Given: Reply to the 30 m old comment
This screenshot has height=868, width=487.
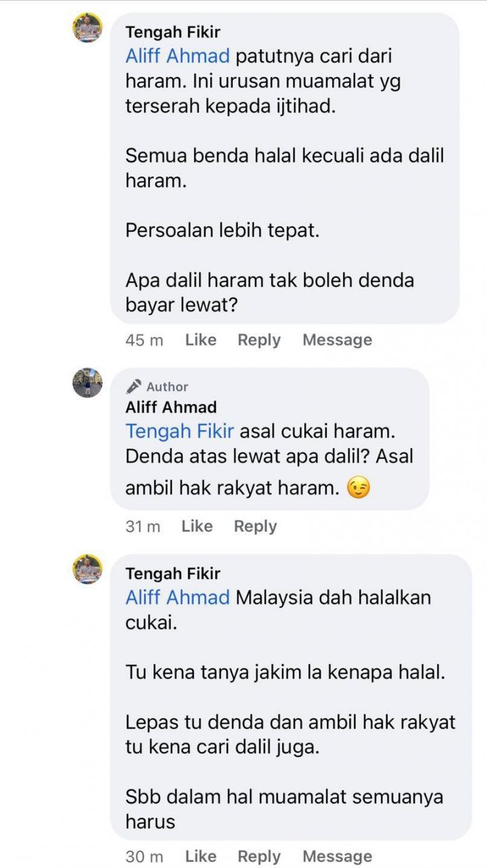Looking at the screenshot, I should point(258,856).
